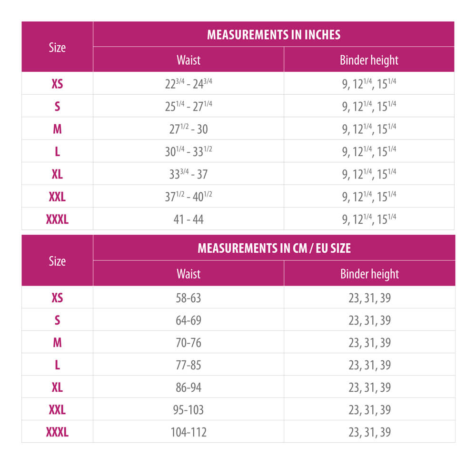Screen dimensions: 476x476
Task: Select the M row waist value in inches
Action: click(188, 129)
